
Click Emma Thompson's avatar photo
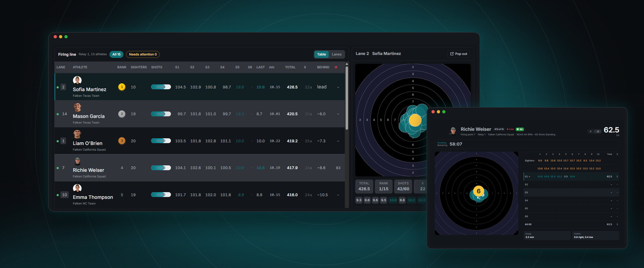[x=77, y=188]
